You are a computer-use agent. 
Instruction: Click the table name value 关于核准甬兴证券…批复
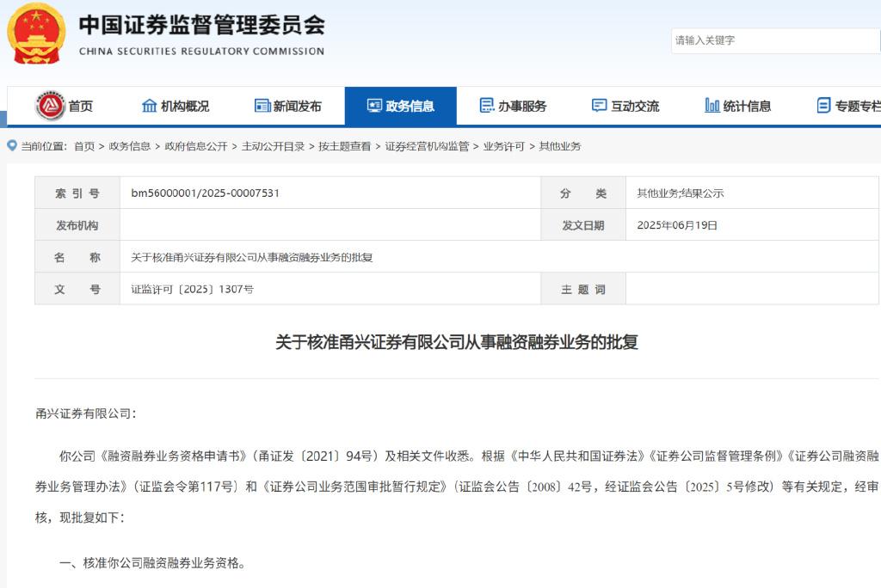pos(252,257)
